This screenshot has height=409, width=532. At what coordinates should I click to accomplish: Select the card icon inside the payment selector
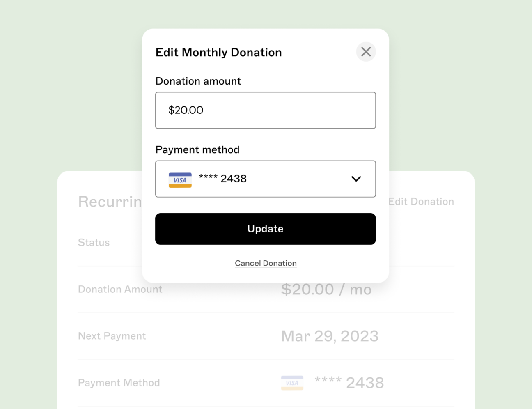[x=180, y=179]
